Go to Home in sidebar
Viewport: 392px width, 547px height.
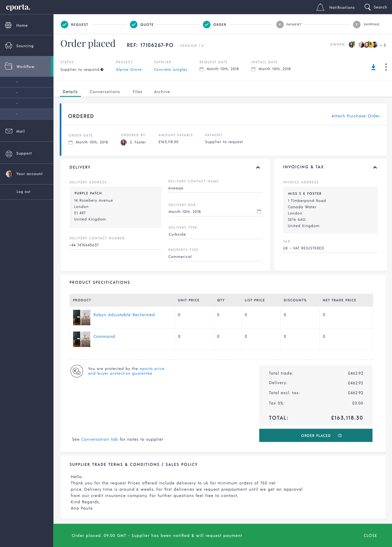(27, 25)
